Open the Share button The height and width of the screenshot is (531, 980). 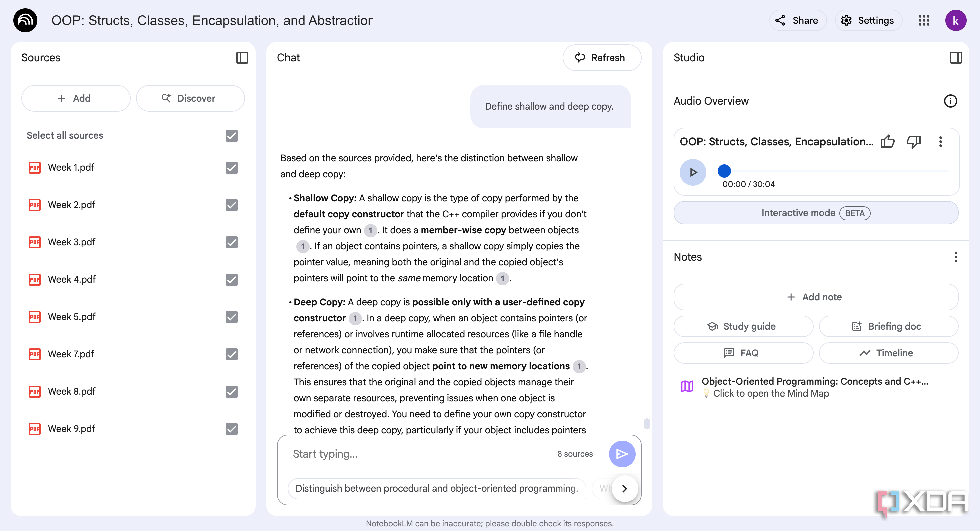798,20
